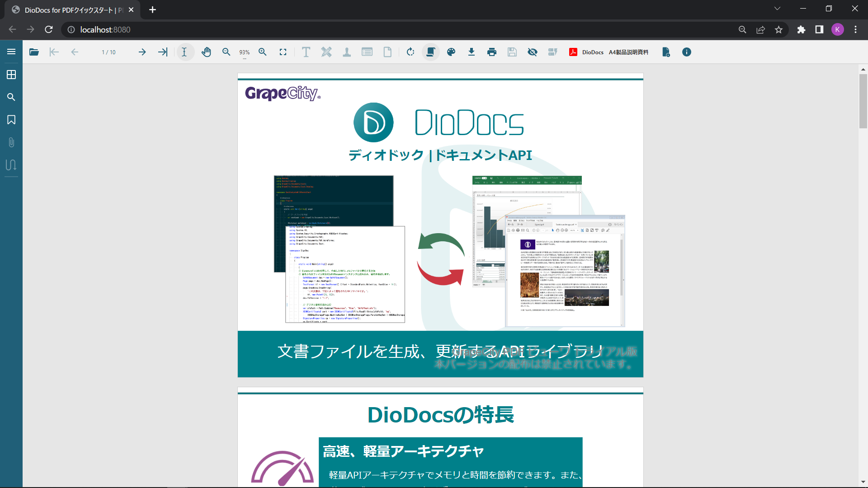View site information for localhost

pos(71,29)
